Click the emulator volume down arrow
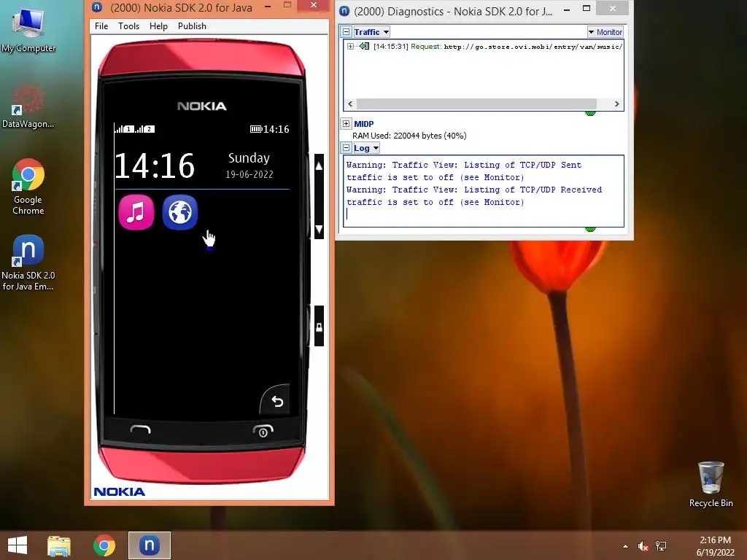 (320, 229)
